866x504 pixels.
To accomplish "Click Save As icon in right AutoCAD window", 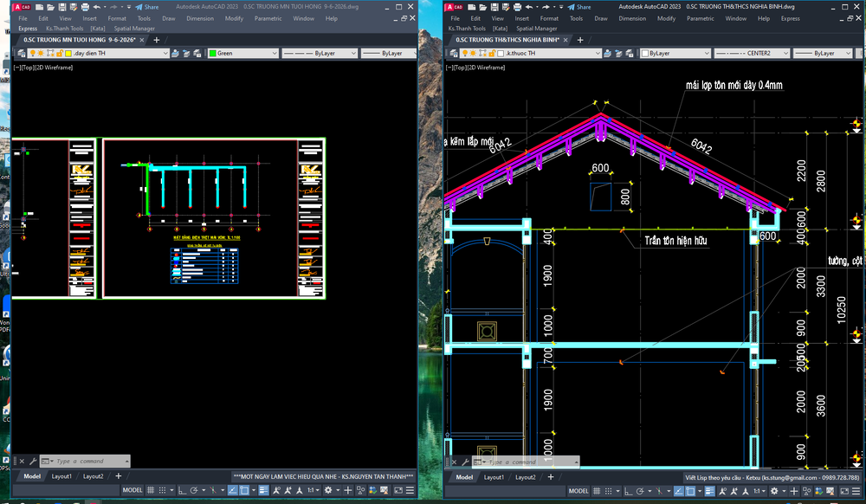I will point(506,7).
